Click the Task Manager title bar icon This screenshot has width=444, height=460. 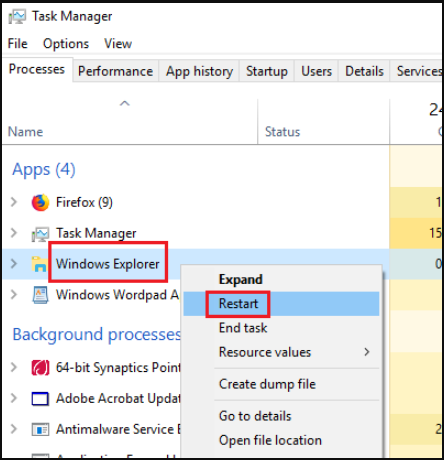[x=17, y=16]
